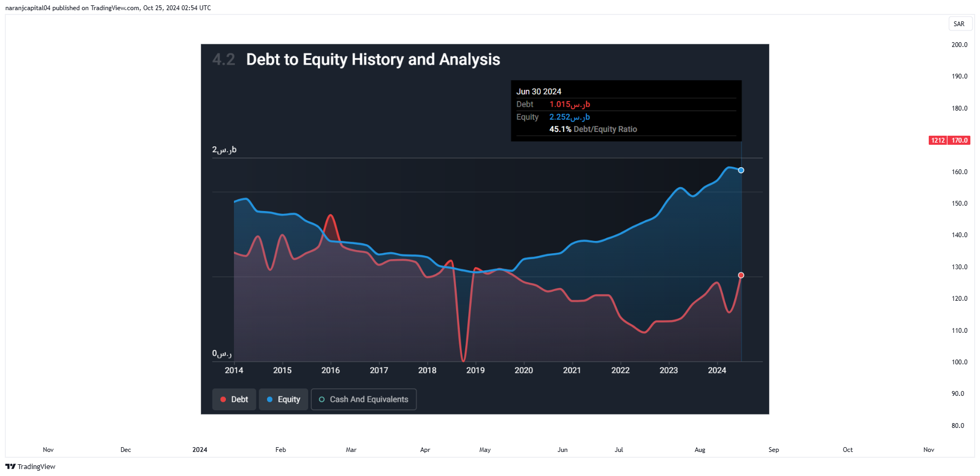Click the '45.1% Debt/Equity Ratio' text
The width and height of the screenshot is (980, 476).
point(593,129)
